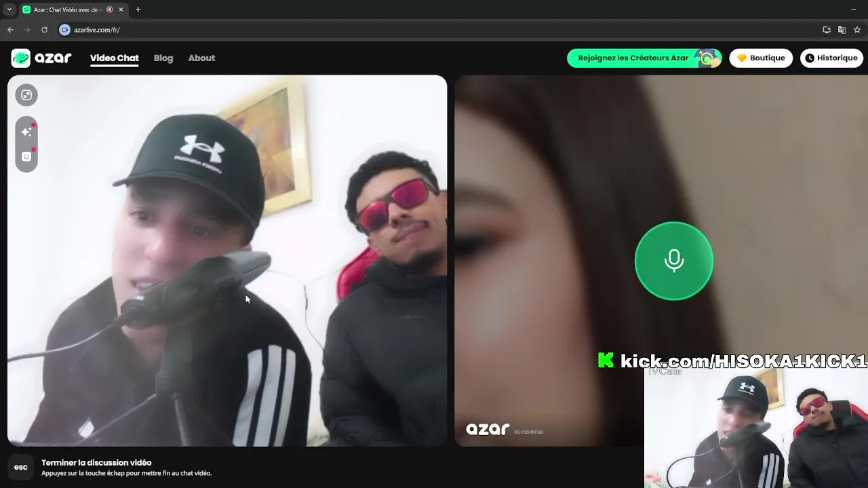The width and height of the screenshot is (868, 488).
Task: Click the browser back arrow
Action: [x=10, y=30]
